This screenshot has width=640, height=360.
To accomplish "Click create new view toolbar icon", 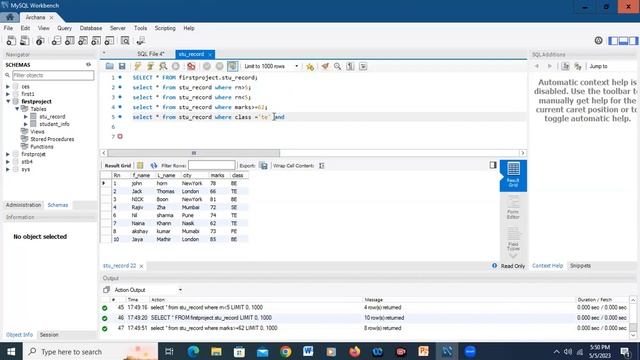I will pos(83,41).
